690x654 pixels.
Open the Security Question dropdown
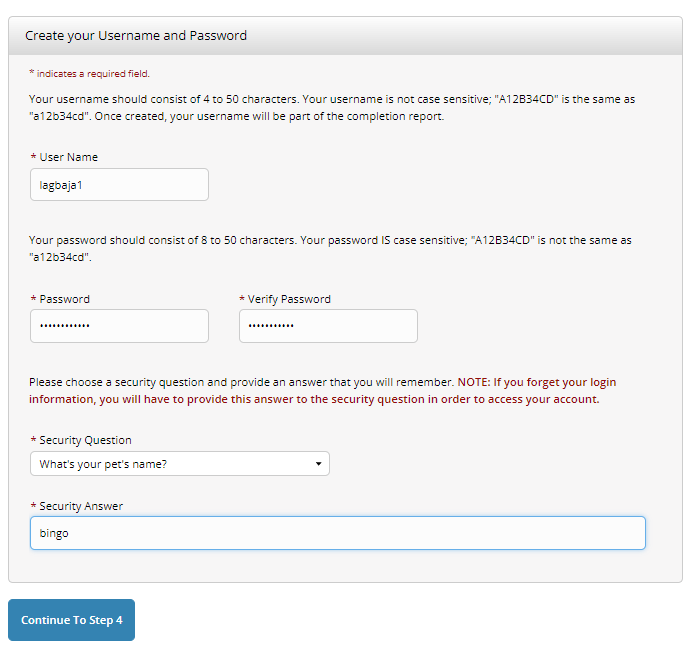(180, 463)
